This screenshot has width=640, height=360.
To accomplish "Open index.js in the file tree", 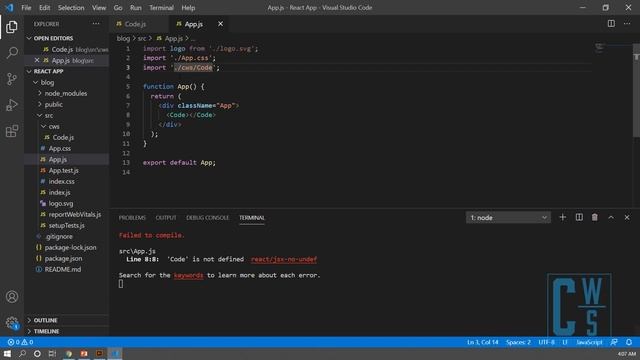I will [x=68, y=193].
